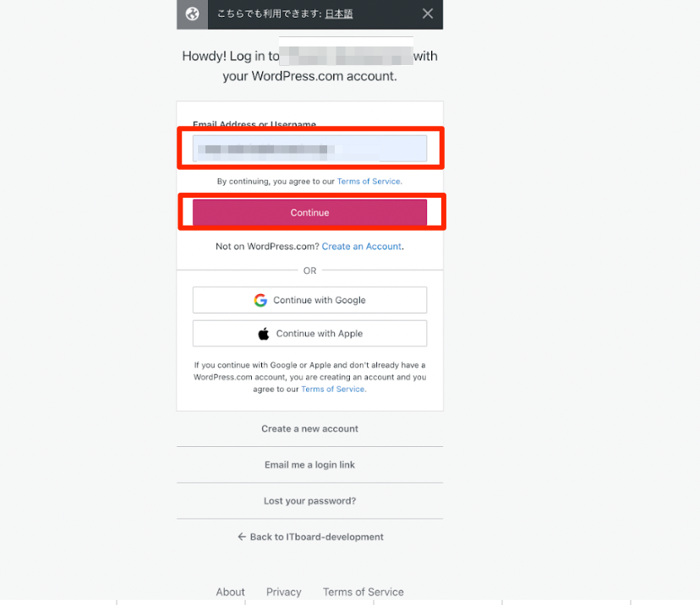
Task: Open Terms of Service link below email field
Action: click(x=369, y=182)
